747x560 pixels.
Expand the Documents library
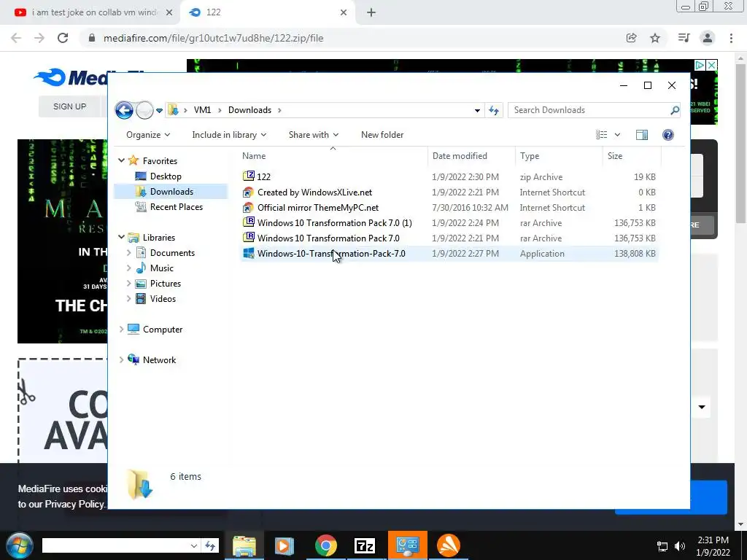tap(128, 253)
